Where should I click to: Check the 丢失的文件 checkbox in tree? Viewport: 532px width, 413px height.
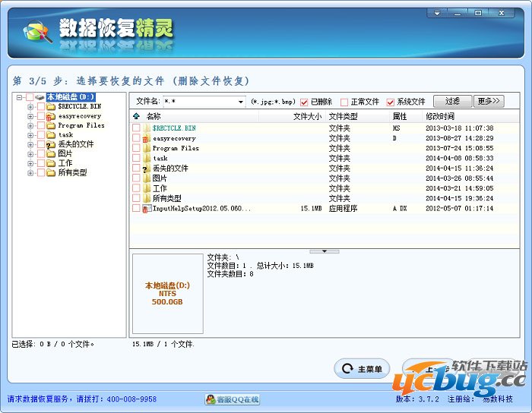(x=41, y=145)
